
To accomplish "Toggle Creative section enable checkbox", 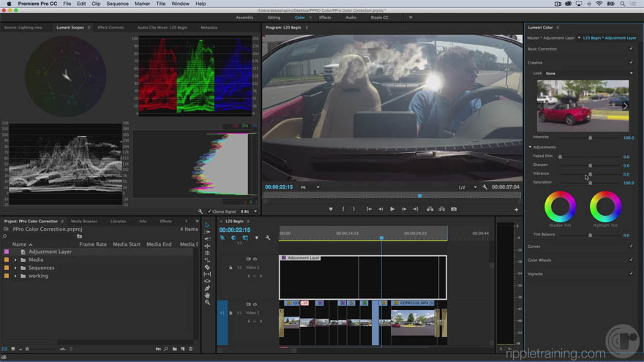I will pyautogui.click(x=631, y=62).
